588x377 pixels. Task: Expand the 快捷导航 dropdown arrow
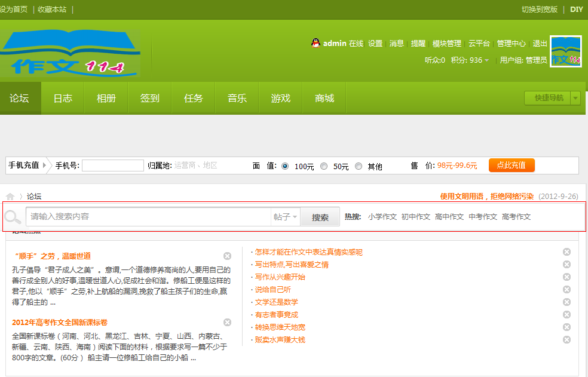point(575,98)
